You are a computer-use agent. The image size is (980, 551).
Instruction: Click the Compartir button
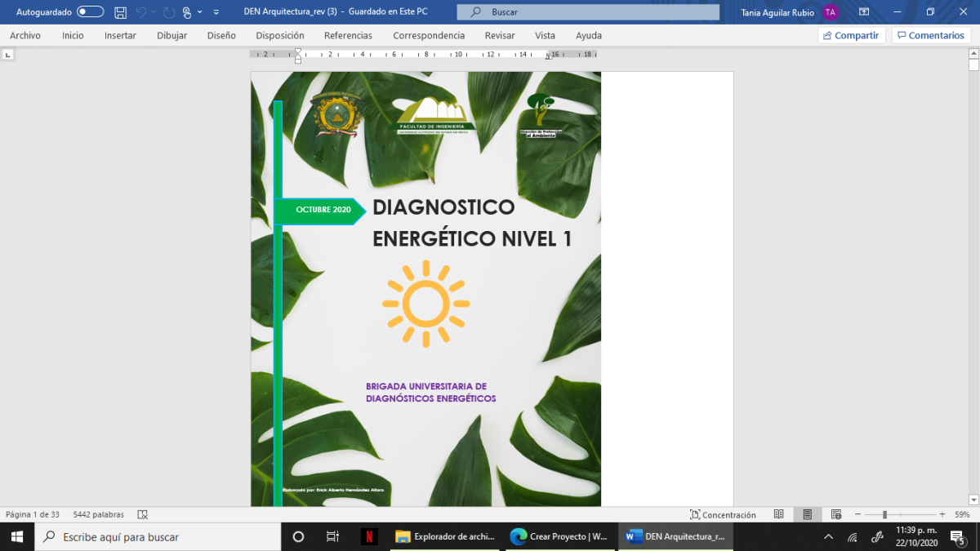pyautogui.click(x=851, y=35)
